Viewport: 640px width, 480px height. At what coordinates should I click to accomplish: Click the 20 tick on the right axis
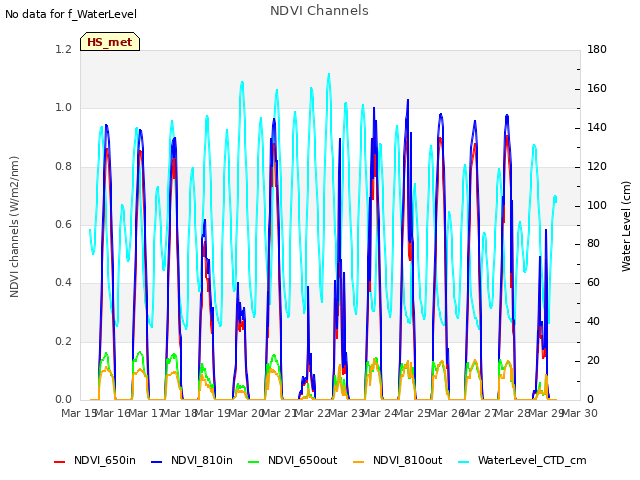tap(593, 360)
